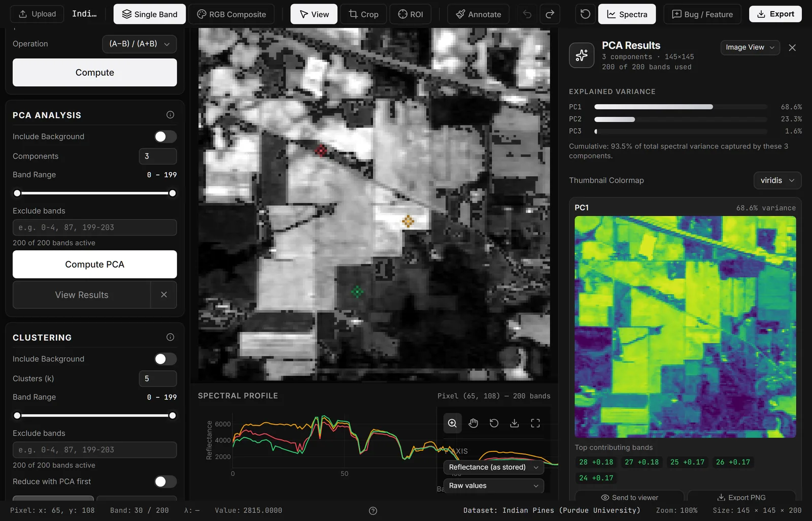Click the reset view circular arrow icon
The height and width of the screenshot is (521, 812).
(x=585, y=14)
